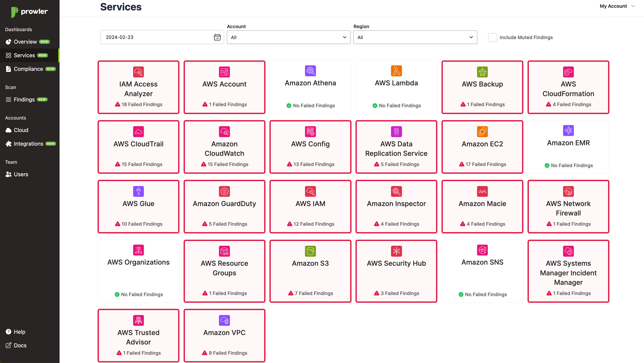Click the AWS Network Firewall icon
The image size is (644, 363).
(x=568, y=192)
